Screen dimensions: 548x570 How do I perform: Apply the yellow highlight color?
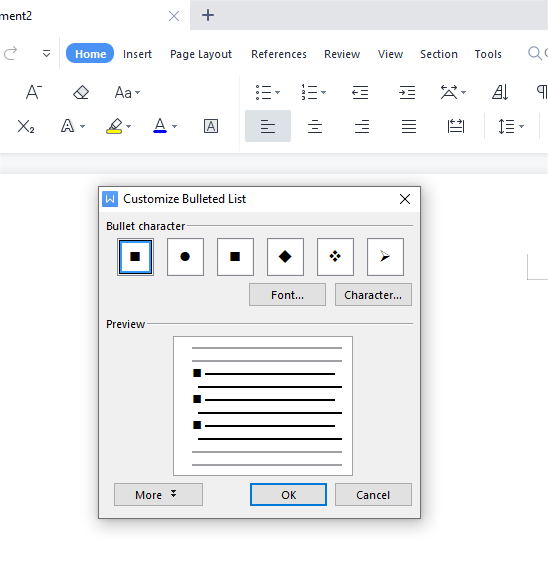(114, 126)
